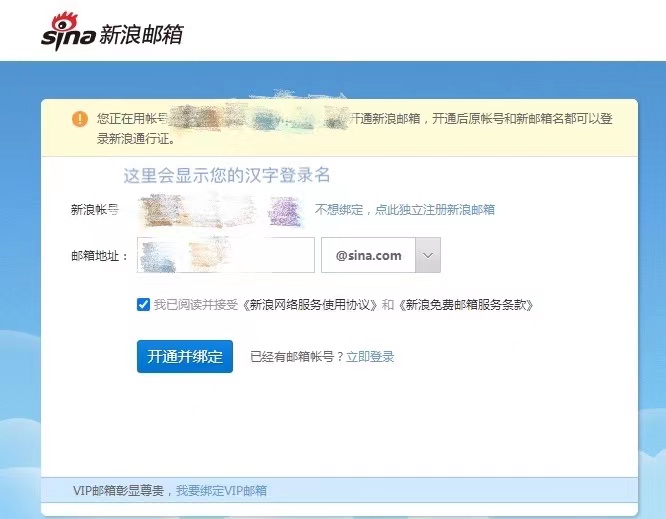Open the 立即登录 link
The width and height of the screenshot is (666, 519).
[x=370, y=357]
